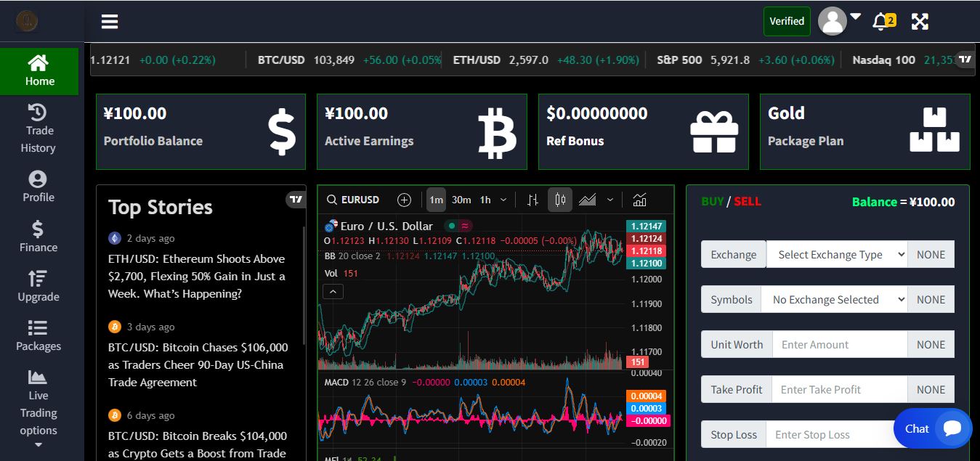980x461 pixels.
Task: Open the Select Exchange Type dropdown
Action: [836, 255]
